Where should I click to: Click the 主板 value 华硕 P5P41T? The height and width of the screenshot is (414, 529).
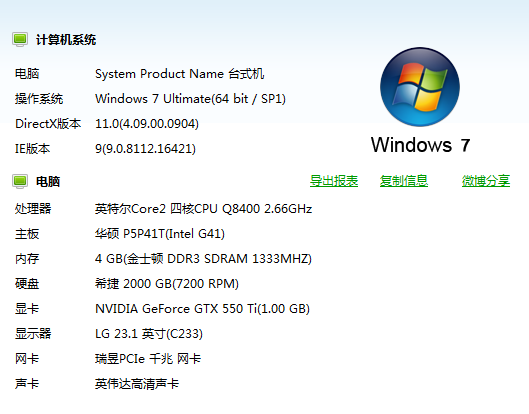[x=160, y=234]
